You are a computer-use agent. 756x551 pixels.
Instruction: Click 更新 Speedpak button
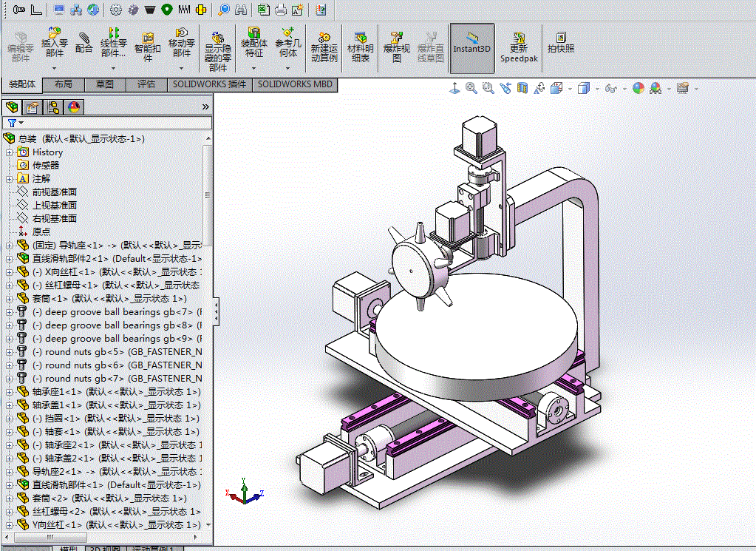(519, 48)
